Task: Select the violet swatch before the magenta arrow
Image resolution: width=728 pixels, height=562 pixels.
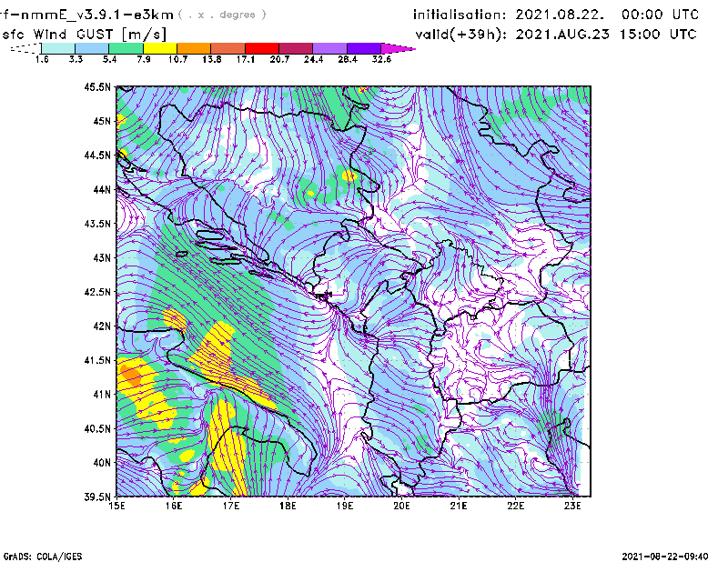Action: (x=364, y=47)
